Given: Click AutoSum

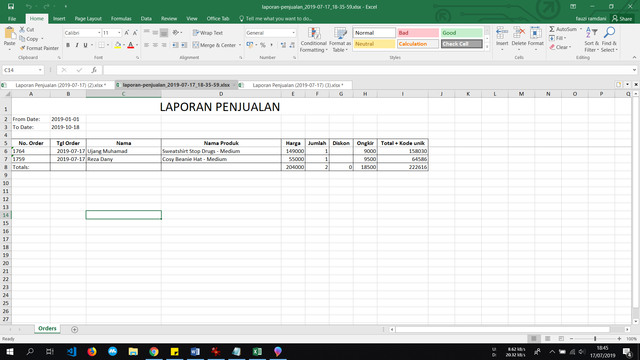Looking at the screenshot, I should click(563, 29).
